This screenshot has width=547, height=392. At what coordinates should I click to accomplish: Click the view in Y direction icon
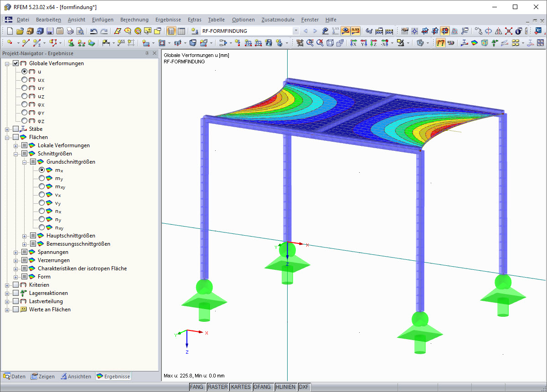click(363, 43)
